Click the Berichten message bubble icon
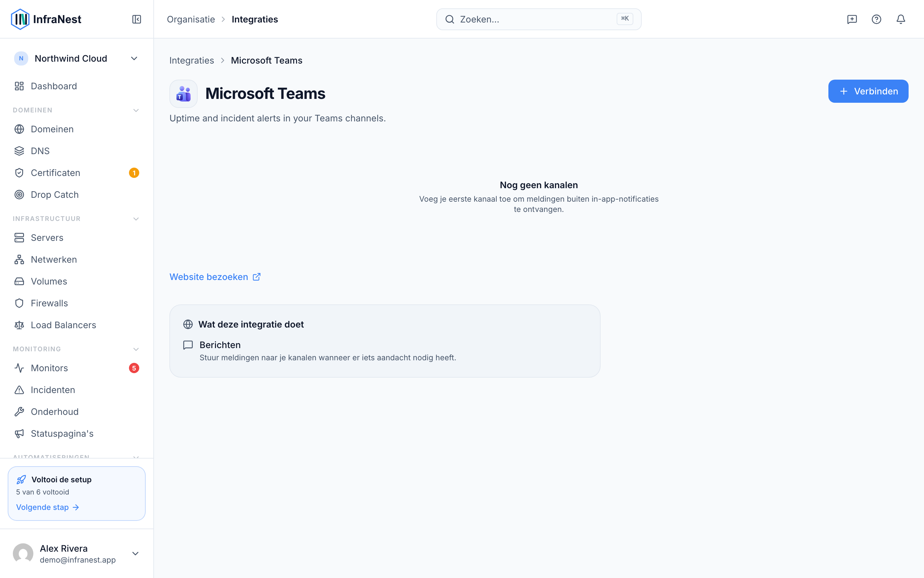This screenshot has width=924, height=578. point(188,345)
